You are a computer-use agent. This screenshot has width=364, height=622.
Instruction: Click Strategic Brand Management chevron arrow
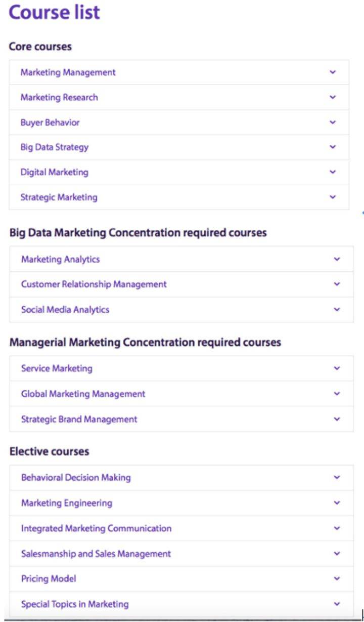(337, 419)
